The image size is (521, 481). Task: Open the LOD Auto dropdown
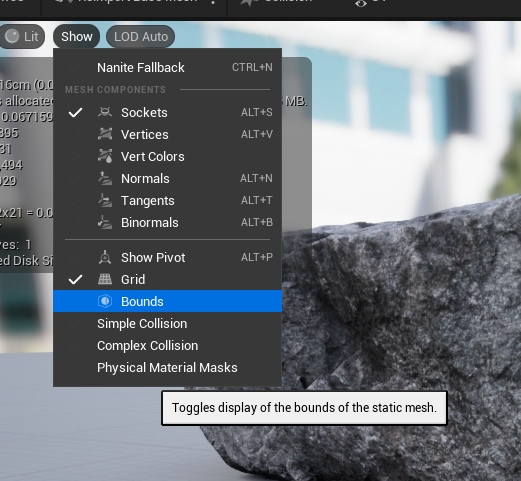[141, 36]
